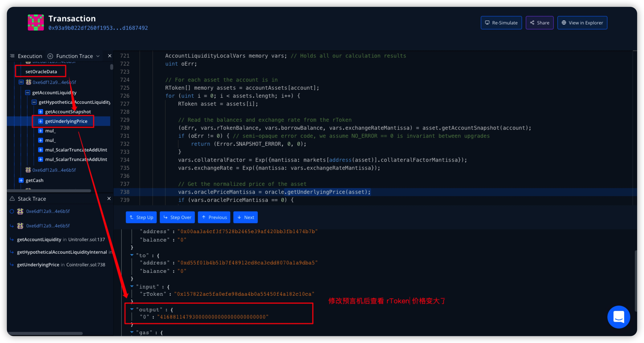The width and height of the screenshot is (644, 343).
Task: Open the Function Trace dropdown
Action: (x=75, y=56)
